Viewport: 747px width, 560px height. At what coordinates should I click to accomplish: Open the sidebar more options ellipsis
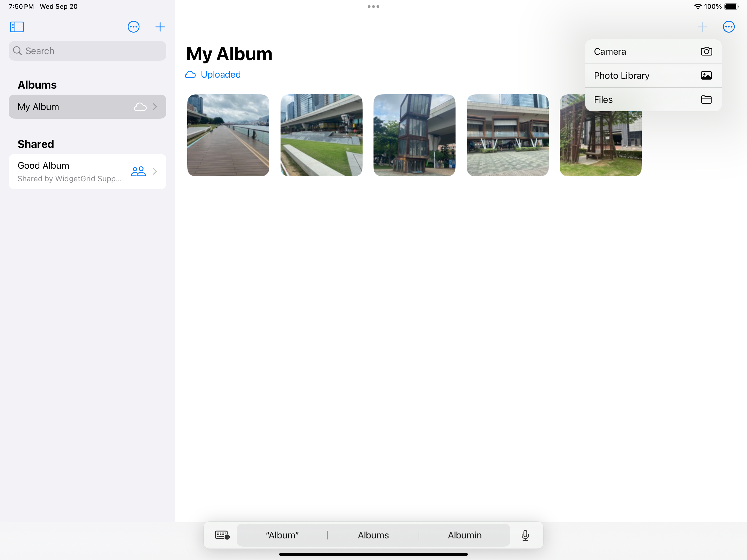click(133, 27)
